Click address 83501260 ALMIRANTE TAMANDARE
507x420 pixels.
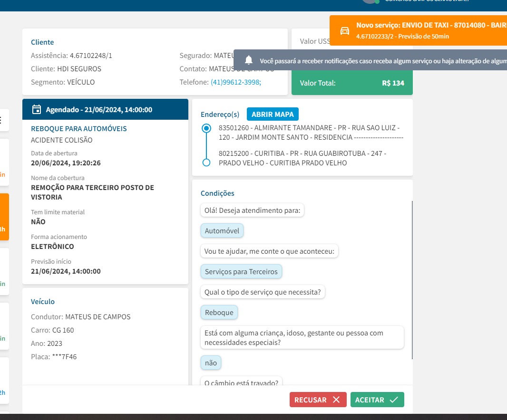(311, 133)
